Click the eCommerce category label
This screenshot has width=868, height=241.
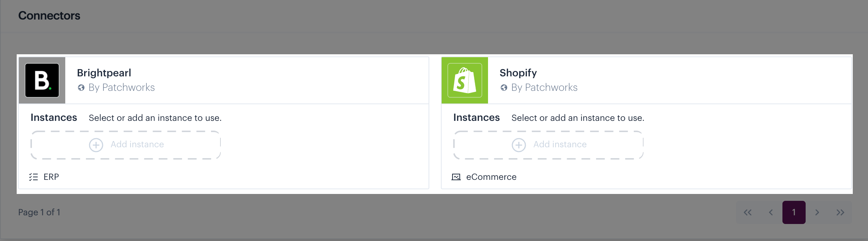click(x=491, y=177)
